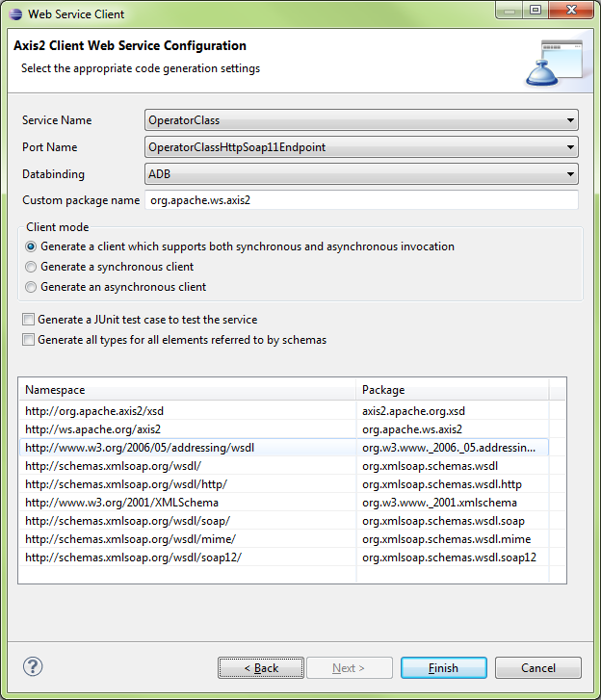Choose Generate an asynchronous client option

[x=32, y=287]
